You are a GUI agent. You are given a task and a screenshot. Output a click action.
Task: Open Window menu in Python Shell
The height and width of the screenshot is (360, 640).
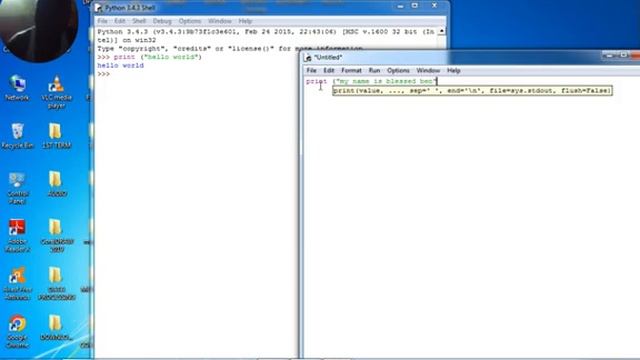point(220,21)
